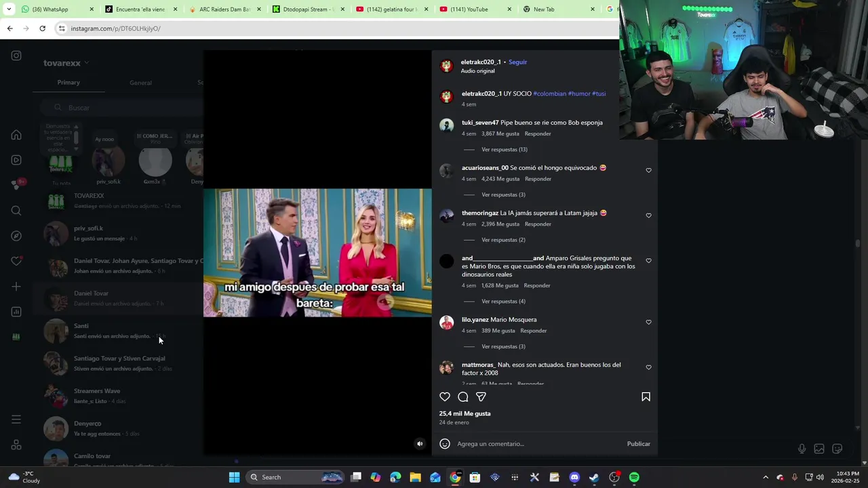The image size is (868, 488).
Task: Create new post with the plus icon
Action: pos(16,287)
